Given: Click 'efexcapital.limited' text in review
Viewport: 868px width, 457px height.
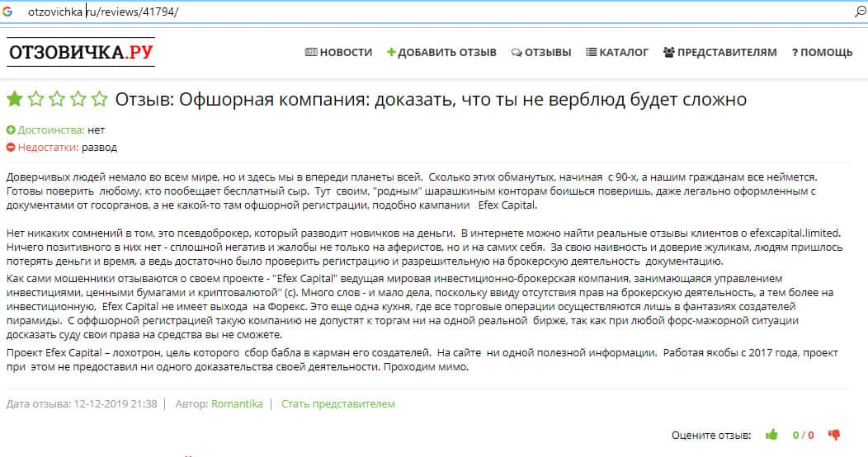Looking at the screenshot, I should tap(795, 233).
